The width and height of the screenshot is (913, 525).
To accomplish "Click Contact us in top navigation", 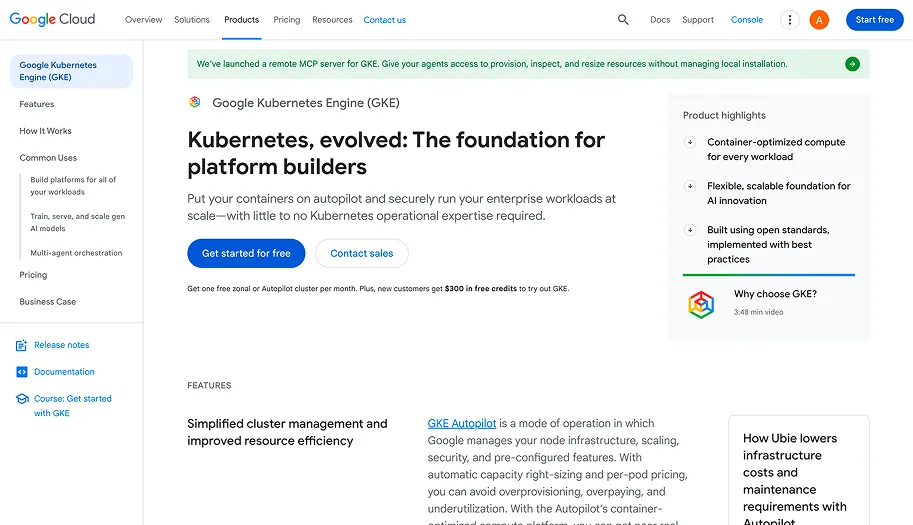I will coord(384,20).
